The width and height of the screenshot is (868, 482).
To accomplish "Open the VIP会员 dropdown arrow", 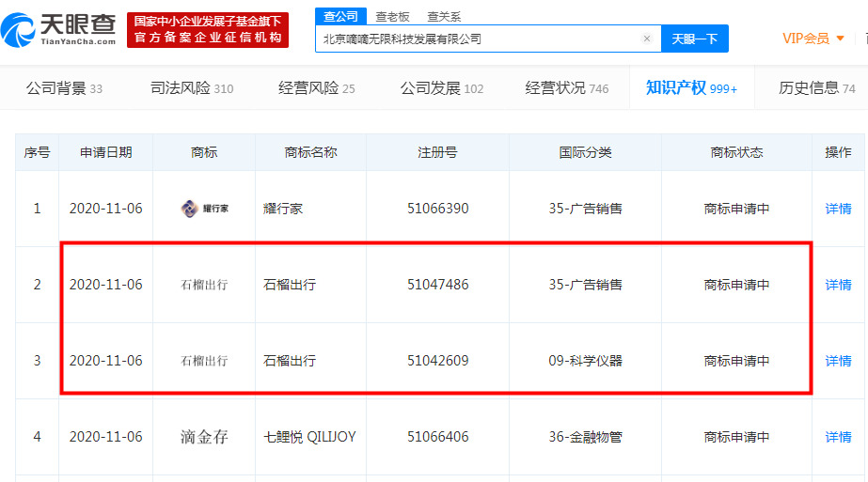I will [840, 39].
